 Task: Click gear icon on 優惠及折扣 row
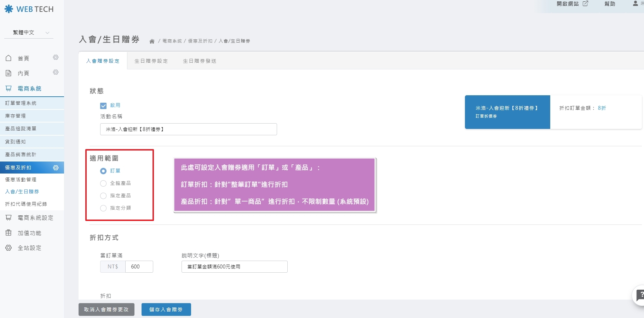click(x=56, y=167)
